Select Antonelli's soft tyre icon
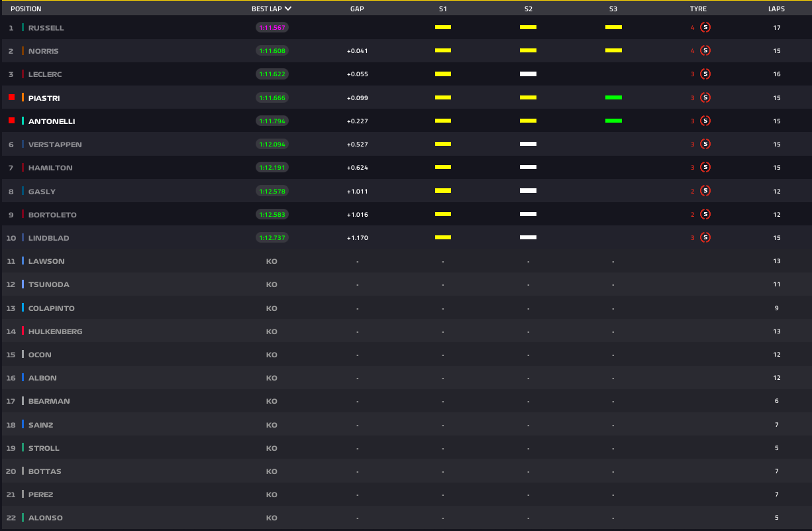Viewport: 812px width, 531px height. (x=705, y=121)
